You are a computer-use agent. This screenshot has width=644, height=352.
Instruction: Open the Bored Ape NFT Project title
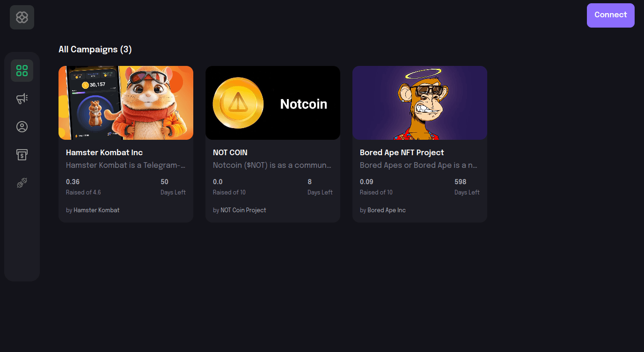coord(401,152)
